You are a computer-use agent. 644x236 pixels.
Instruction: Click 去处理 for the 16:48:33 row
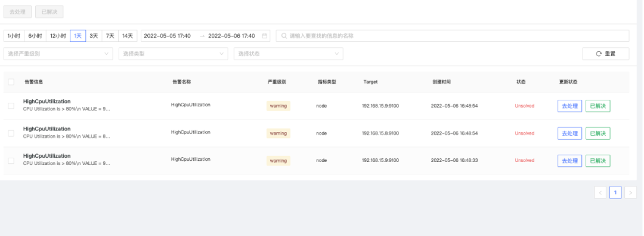[569, 161]
